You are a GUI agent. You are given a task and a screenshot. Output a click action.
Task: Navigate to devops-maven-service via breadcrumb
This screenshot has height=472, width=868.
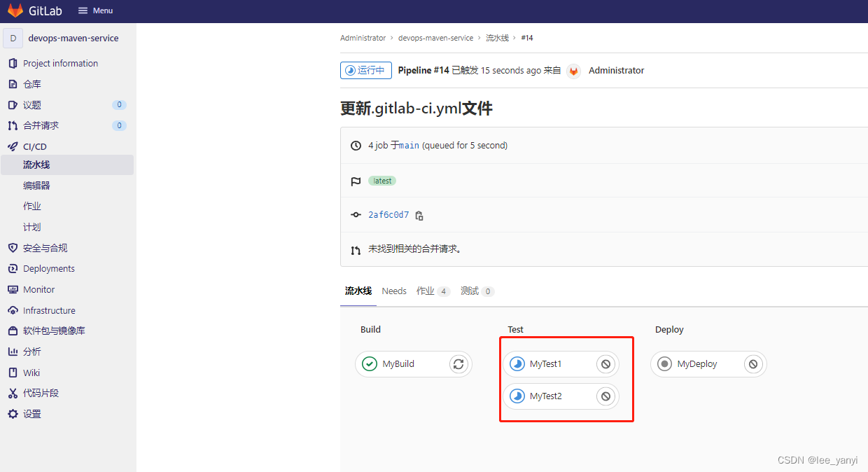(435, 38)
